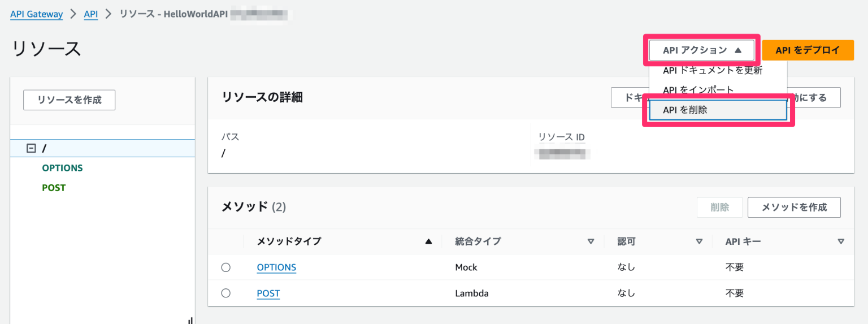Open the OPTIONS method link in table
This screenshot has width=868, height=324.
(276, 267)
